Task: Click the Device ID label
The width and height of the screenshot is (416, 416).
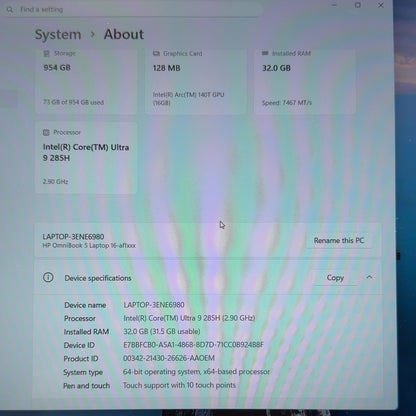Action: coord(79,345)
